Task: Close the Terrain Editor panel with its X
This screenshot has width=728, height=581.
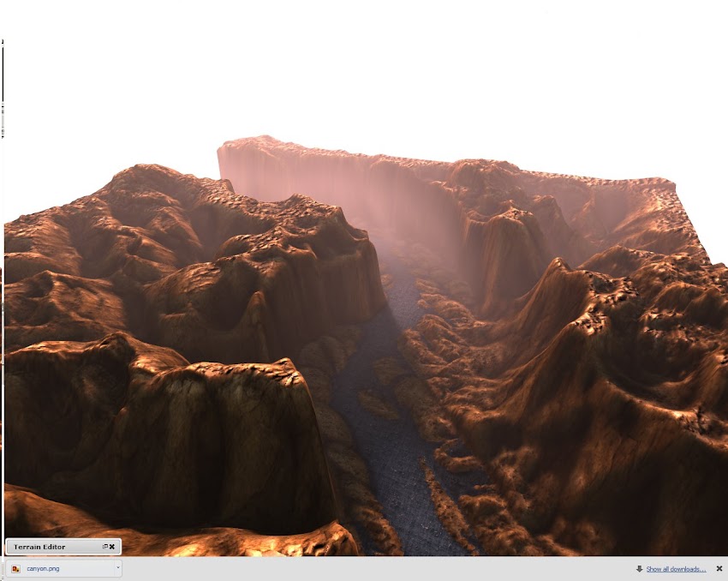Action: pyautogui.click(x=112, y=546)
